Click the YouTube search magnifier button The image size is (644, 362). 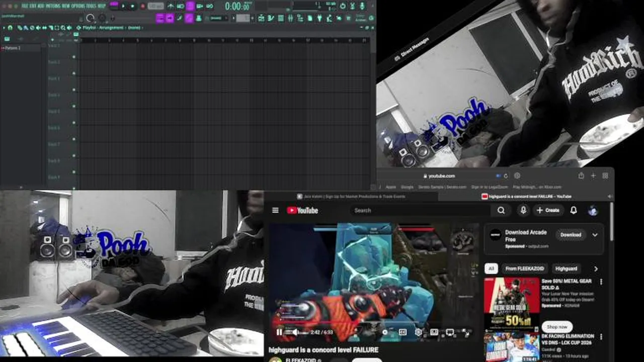pos(501,210)
